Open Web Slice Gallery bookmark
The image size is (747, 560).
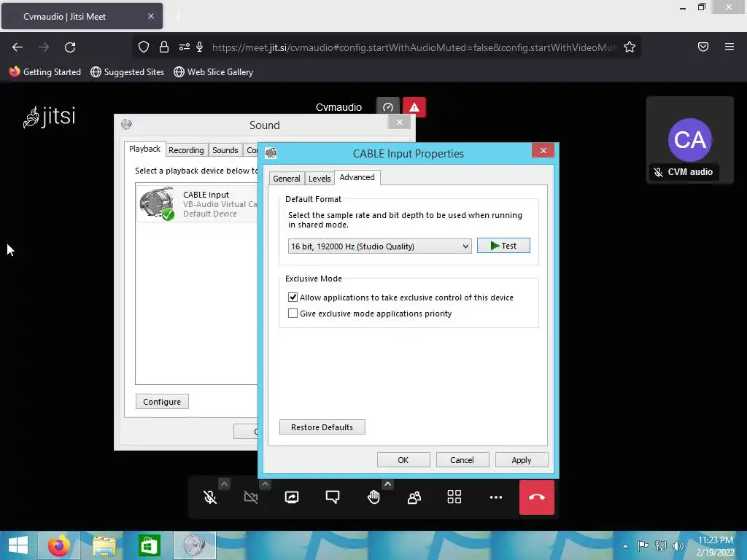[x=214, y=72]
